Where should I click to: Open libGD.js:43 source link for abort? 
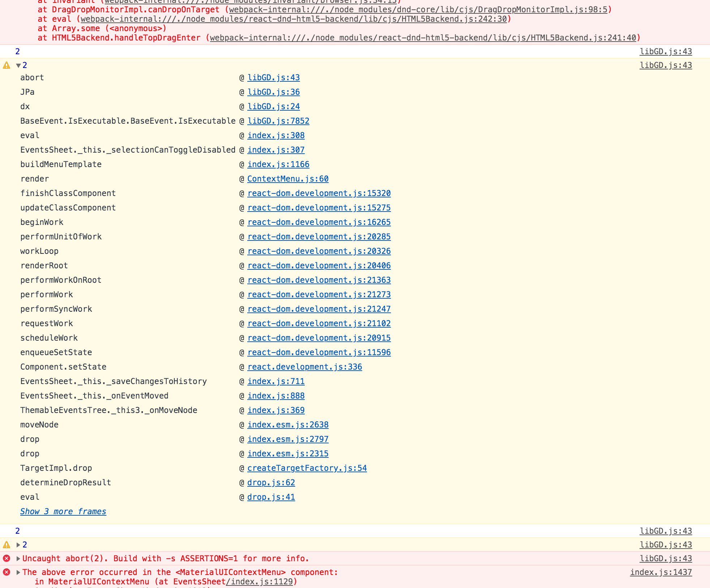[x=273, y=77]
